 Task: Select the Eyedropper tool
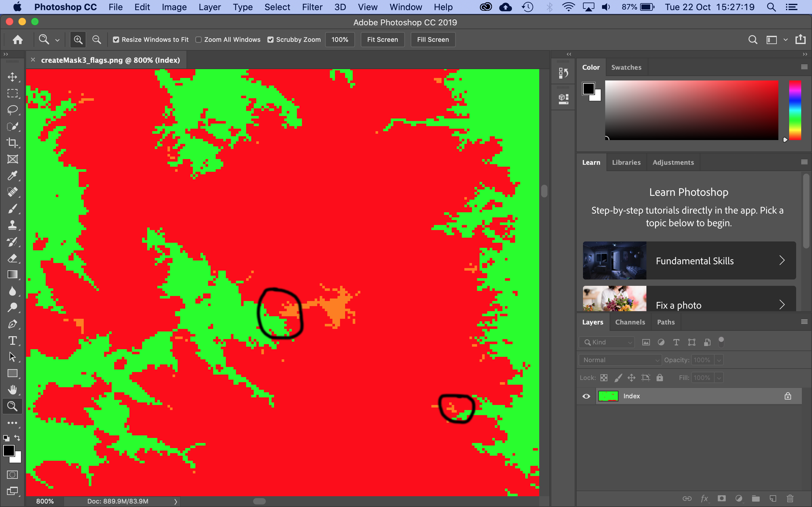tap(12, 175)
